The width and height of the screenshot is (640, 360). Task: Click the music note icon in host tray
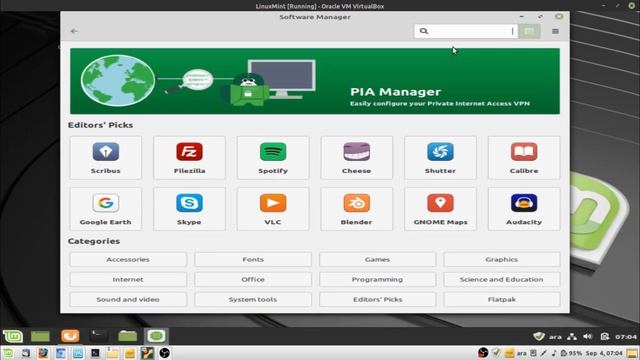(x=553, y=353)
